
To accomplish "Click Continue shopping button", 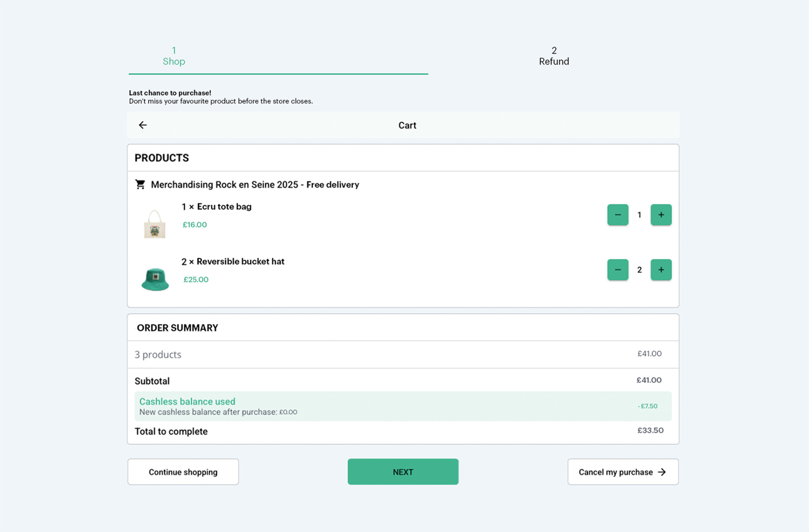I will (x=183, y=472).
